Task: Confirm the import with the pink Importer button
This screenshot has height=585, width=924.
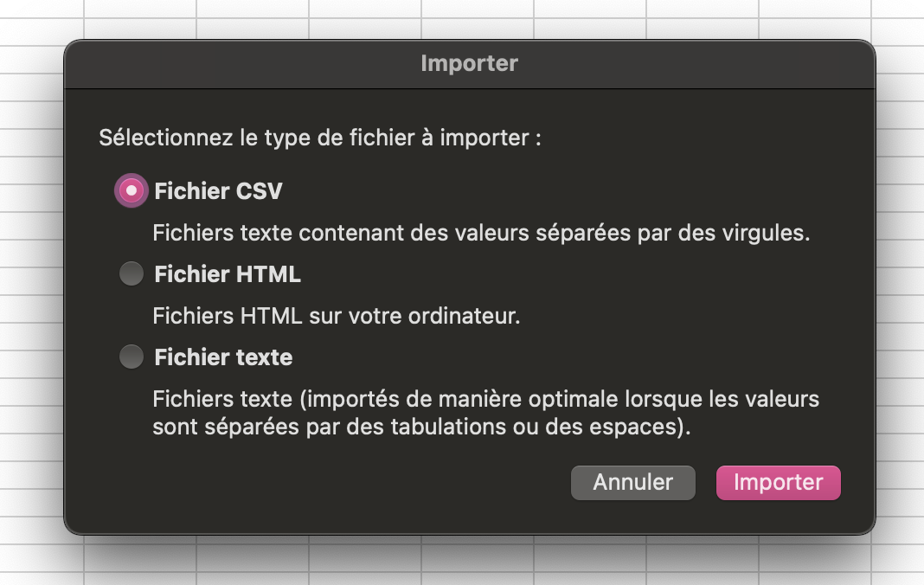Action: coord(777,482)
